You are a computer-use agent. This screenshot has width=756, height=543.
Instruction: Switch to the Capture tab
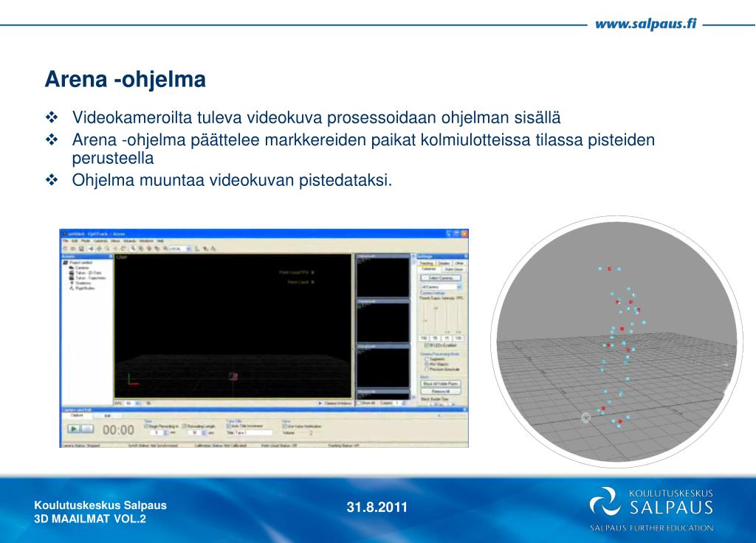77,415
